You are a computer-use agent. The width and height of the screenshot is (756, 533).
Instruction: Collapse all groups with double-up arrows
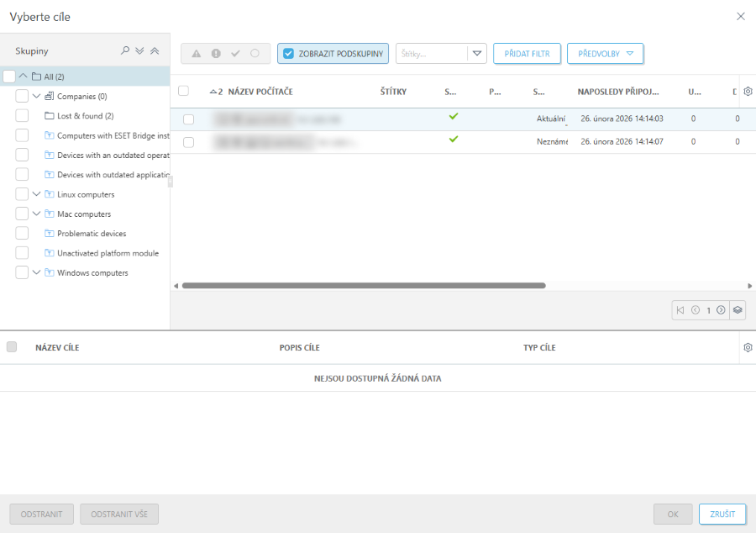coord(155,50)
